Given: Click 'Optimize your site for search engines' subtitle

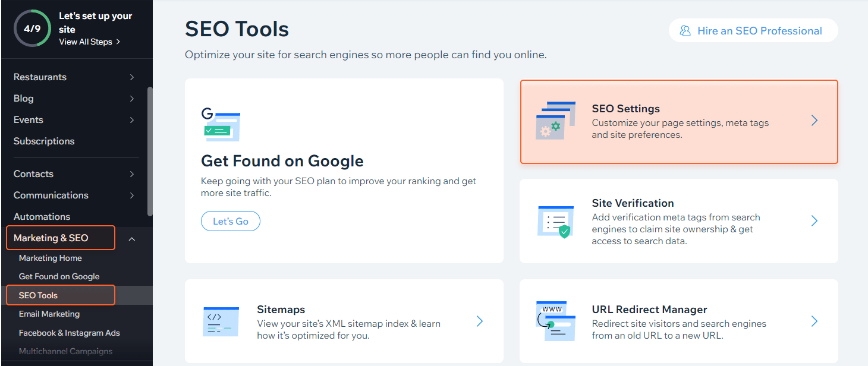Looking at the screenshot, I should pos(366,55).
